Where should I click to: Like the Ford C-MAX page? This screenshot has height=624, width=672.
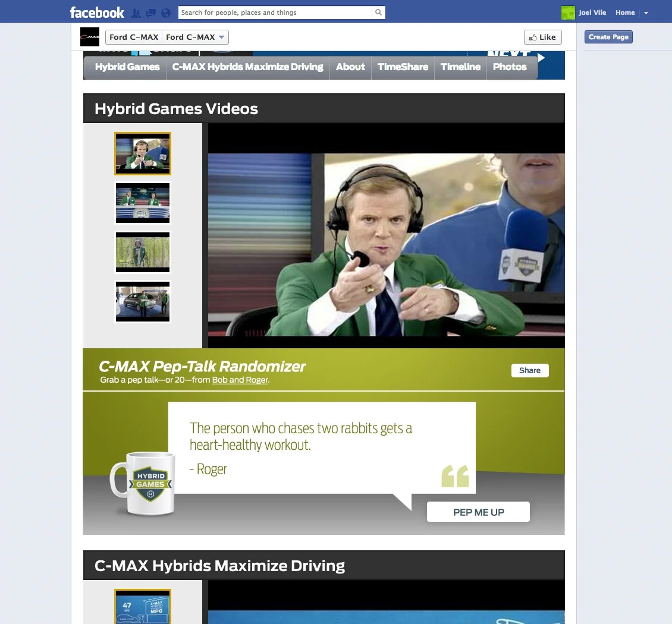click(x=542, y=37)
